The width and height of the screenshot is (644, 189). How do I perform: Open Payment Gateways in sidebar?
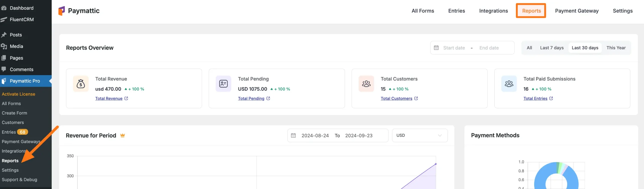21,142
